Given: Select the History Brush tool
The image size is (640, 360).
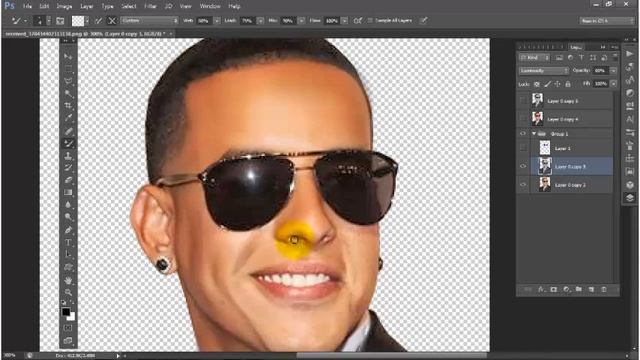Looking at the screenshot, I should [68, 168].
